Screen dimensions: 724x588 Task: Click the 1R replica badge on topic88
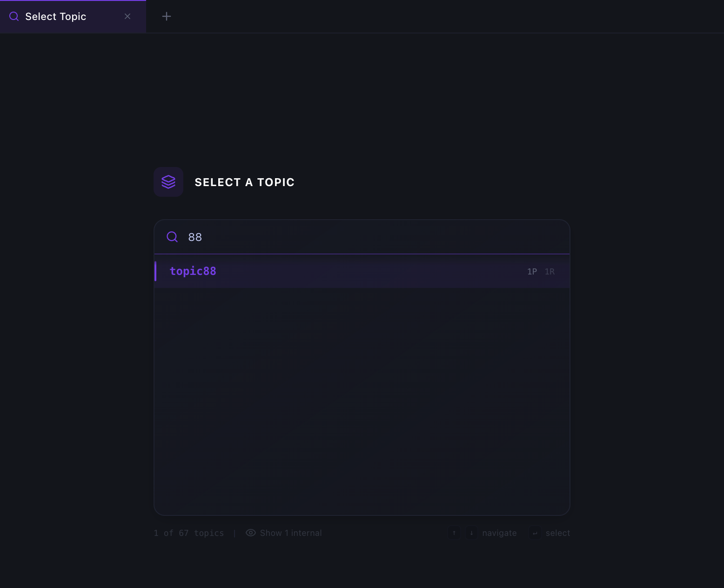(550, 272)
